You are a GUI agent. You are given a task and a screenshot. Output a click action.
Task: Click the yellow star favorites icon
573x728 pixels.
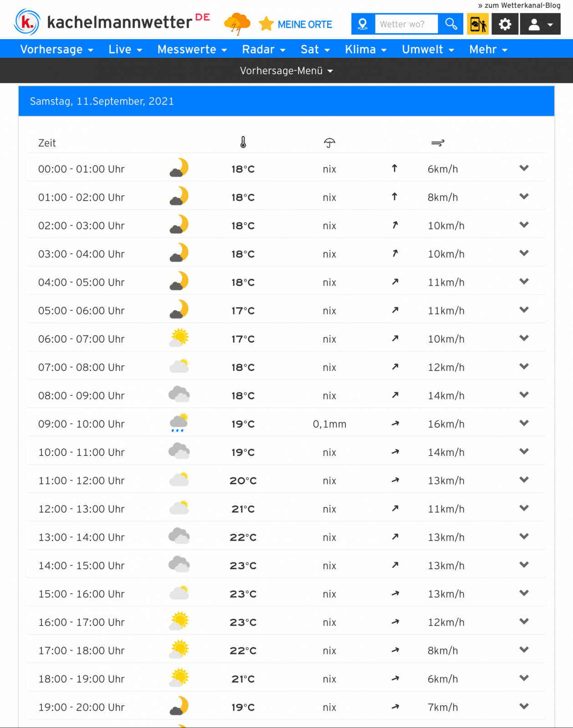266,24
